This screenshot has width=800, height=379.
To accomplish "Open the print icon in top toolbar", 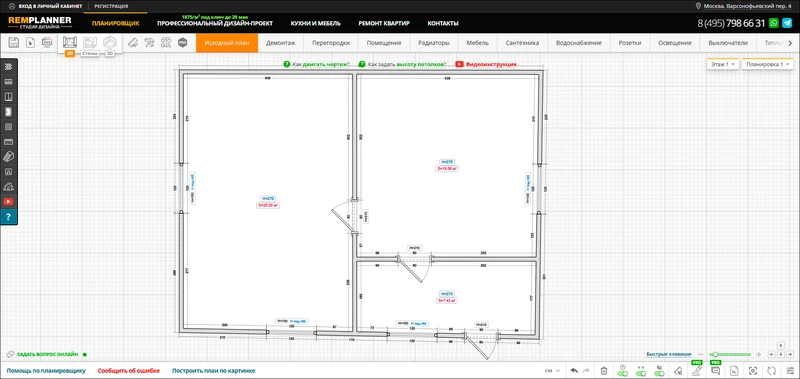I will click(x=46, y=43).
